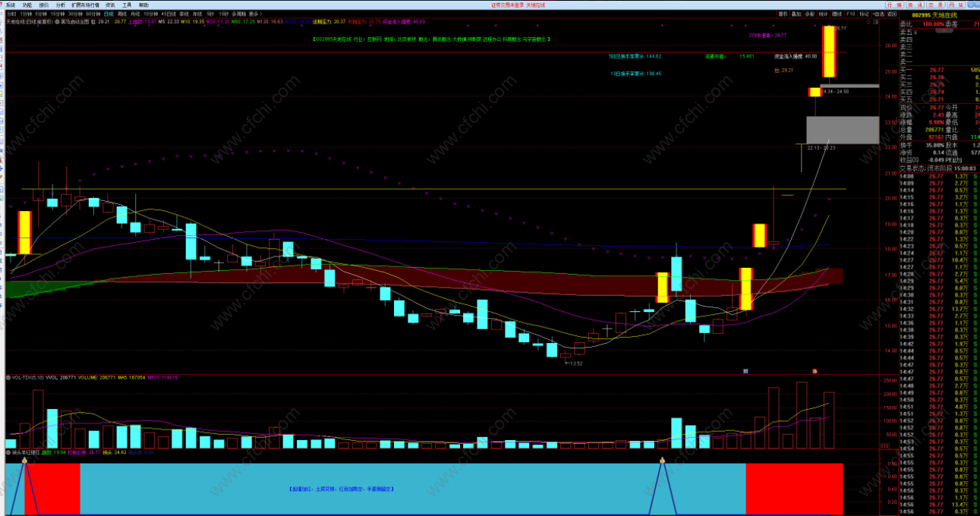Select the 15秒 period tab

[x=223, y=14]
